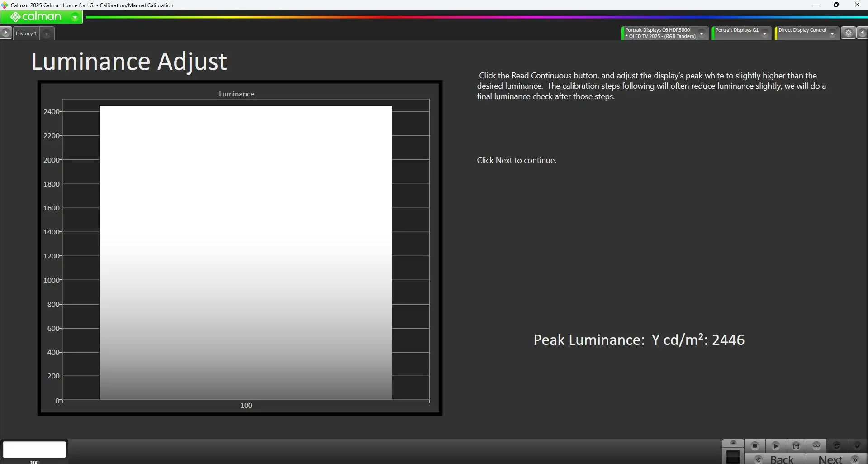Click the grayed-out refresh arrows icon
The width and height of the screenshot is (868, 464).
pos(837,446)
